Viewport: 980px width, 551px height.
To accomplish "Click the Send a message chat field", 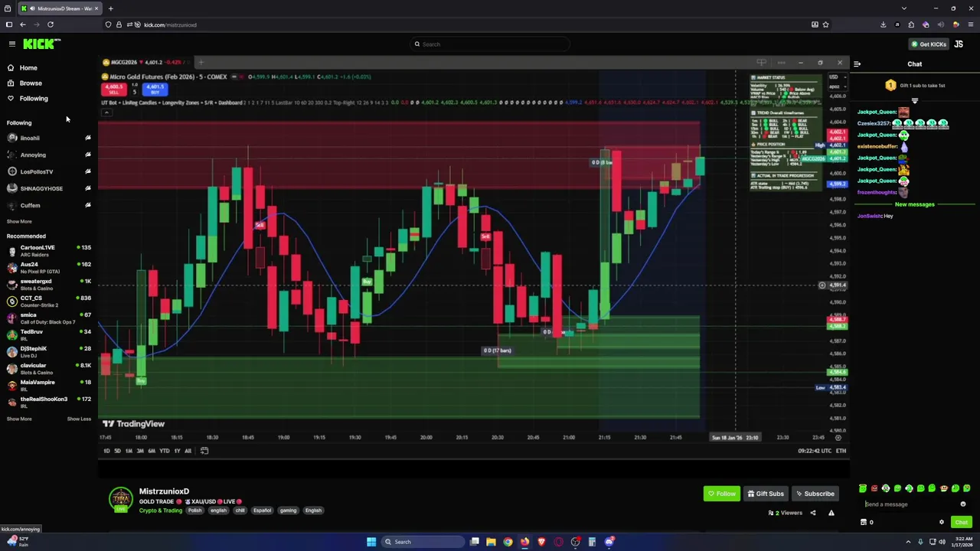I will (909, 504).
